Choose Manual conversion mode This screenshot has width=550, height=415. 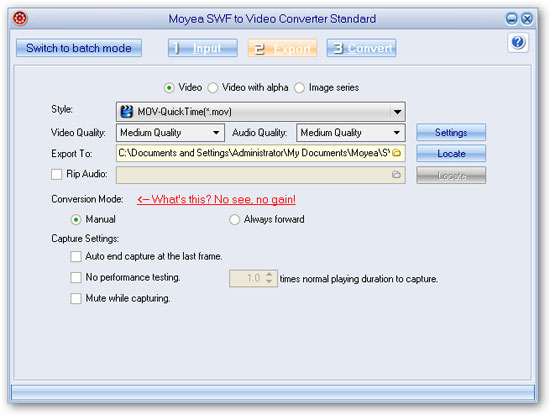[76, 220]
